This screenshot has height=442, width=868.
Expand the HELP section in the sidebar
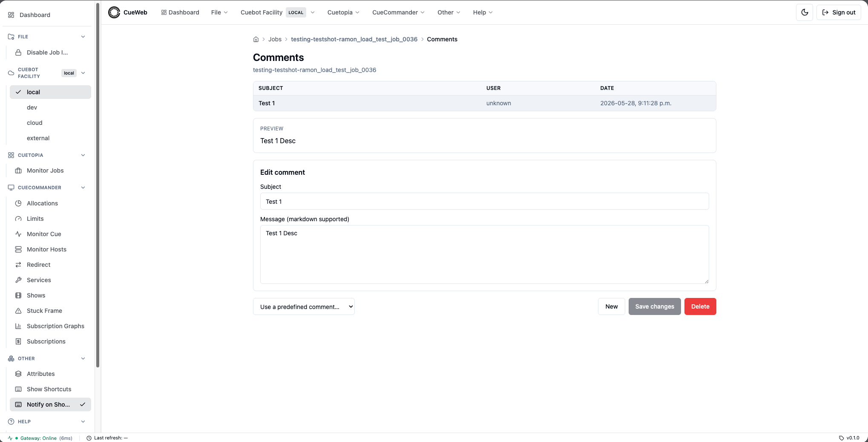(x=83, y=422)
